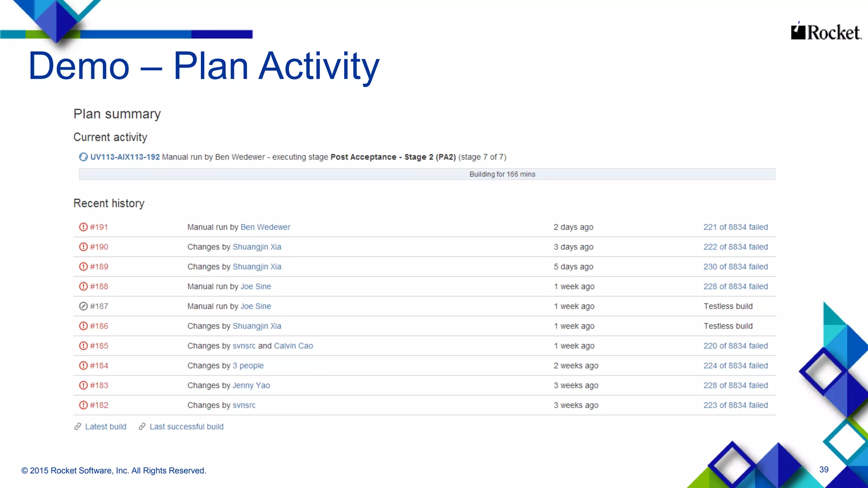Open build #190
The height and width of the screenshot is (488, 868).
[99, 247]
